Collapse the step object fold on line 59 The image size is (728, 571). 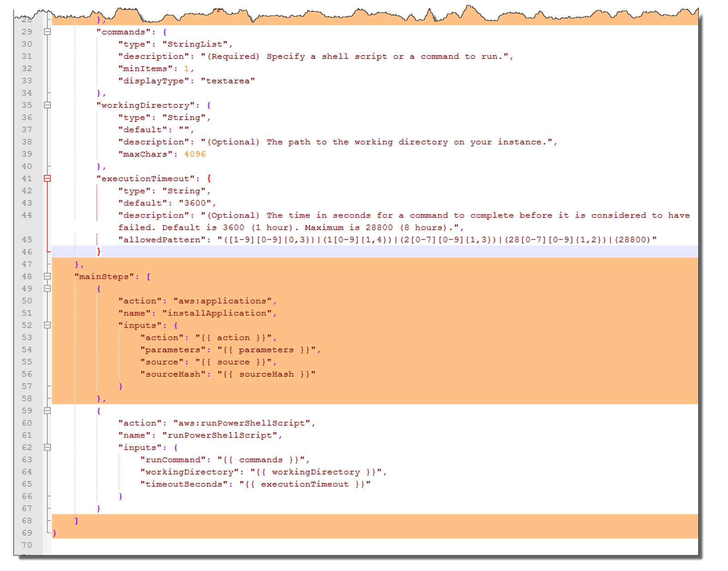point(47,410)
